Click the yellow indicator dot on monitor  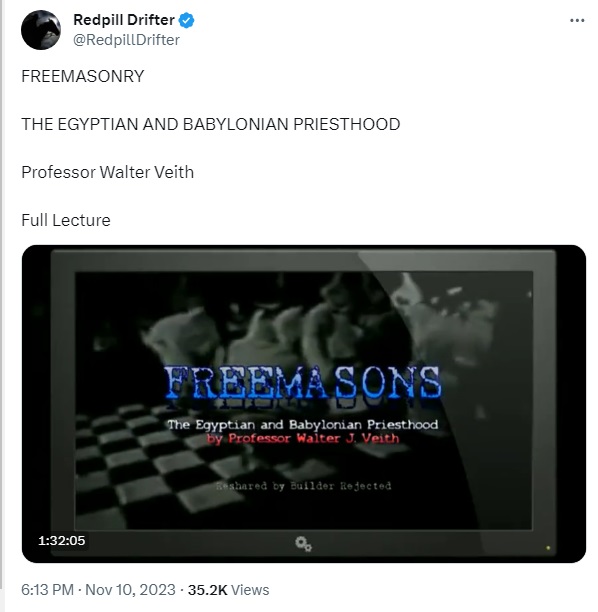tap(548, 548)
